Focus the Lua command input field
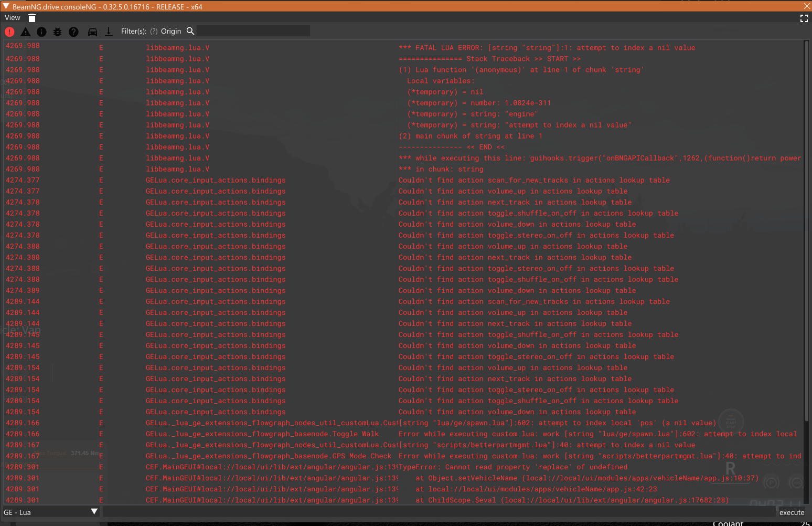 coord(439,512)
